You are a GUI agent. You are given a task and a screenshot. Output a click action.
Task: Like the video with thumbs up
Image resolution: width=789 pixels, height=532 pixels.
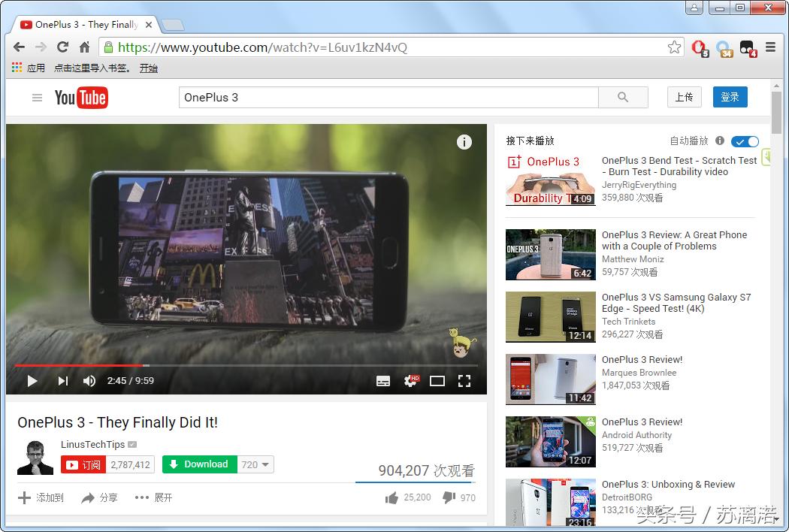[x=391, y=497]
